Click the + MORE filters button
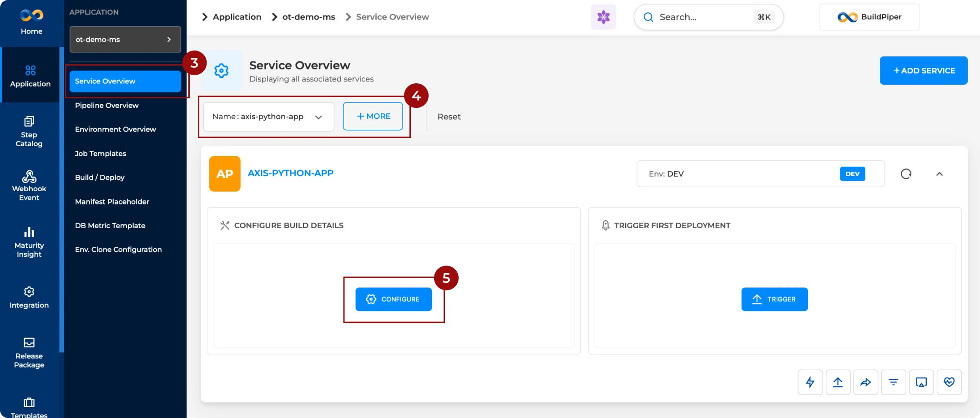The image size is (980, 418). click(x=373, y=117)
